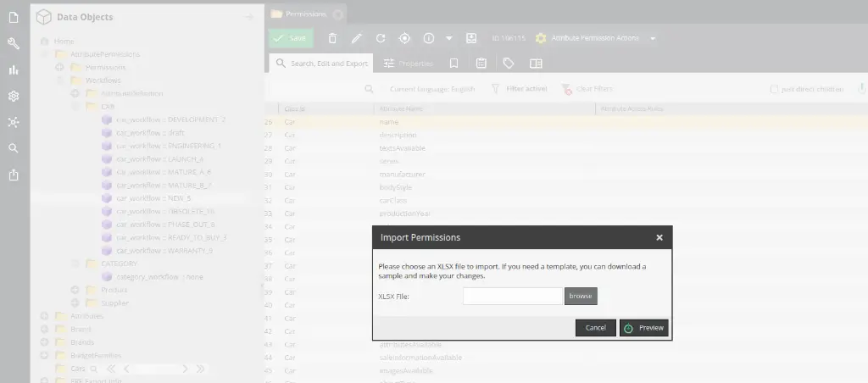Click the network hub sidebar icon
868x383 pixels.
pos(14,122)
